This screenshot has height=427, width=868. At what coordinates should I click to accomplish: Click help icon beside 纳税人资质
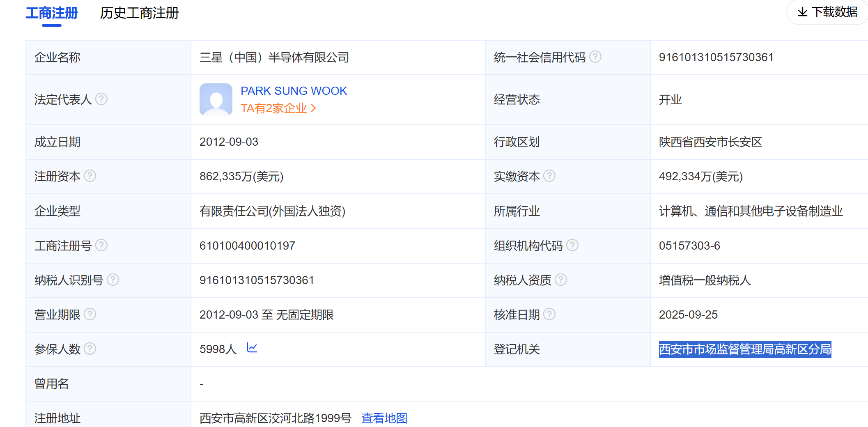[x=561, y=280]
